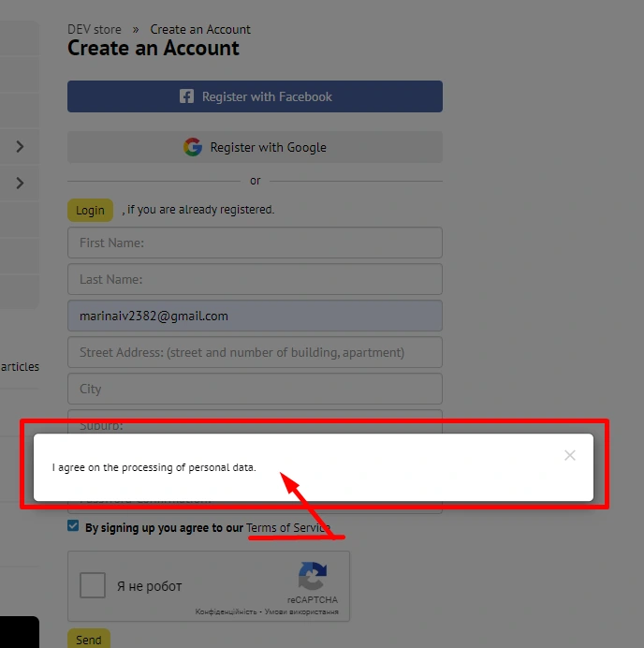Select the City input field
644x648 pixels.
[x=255, y=389]
